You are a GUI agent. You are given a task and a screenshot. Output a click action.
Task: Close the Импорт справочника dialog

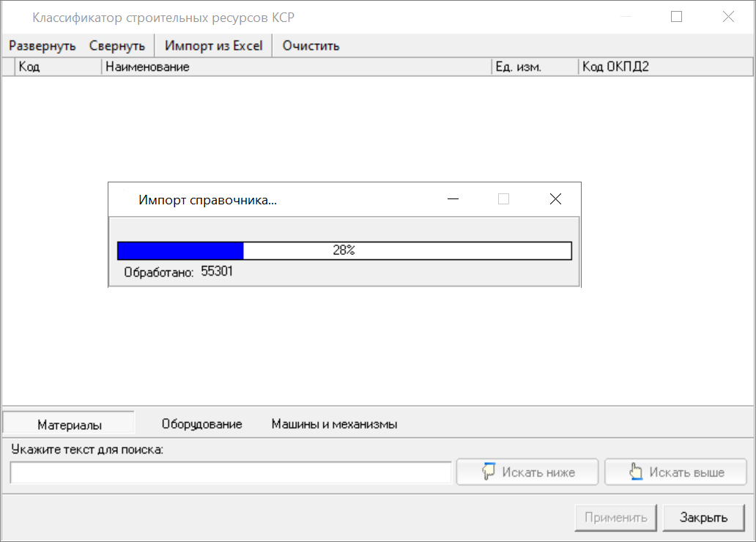click(x=555, y=199)
